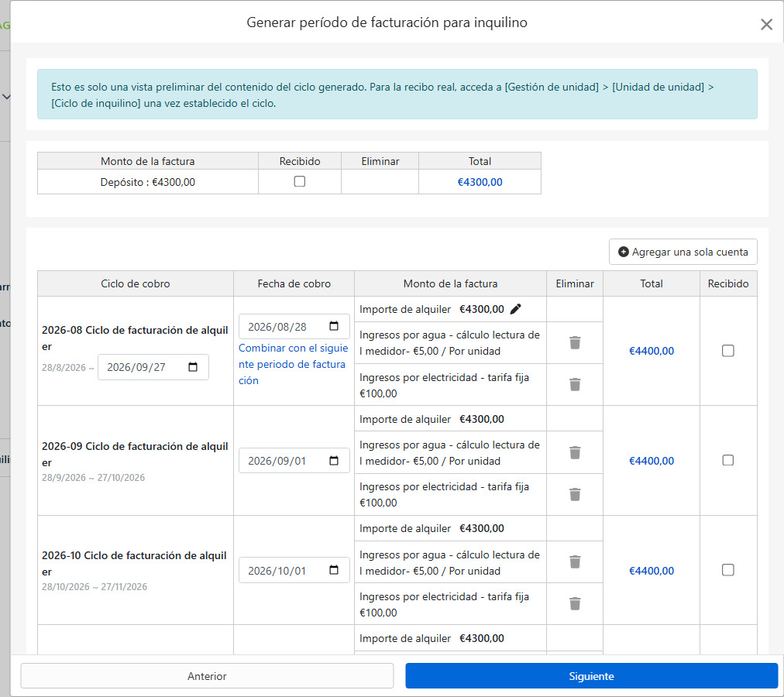Click Combinar con el siguiente periodo link
The height and width of the screenshot is (697, 784).
[x=293, y=364]
